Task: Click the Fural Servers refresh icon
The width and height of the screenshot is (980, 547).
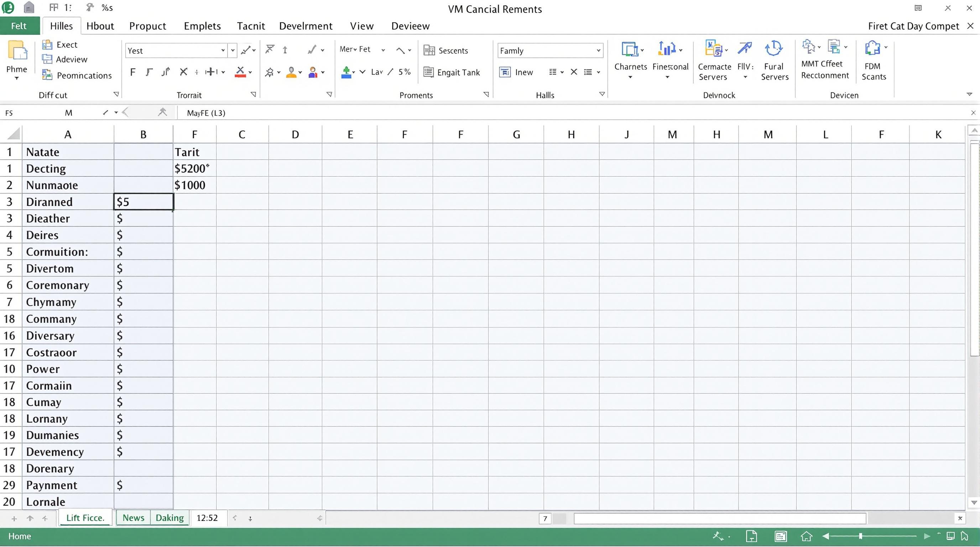Action: (773, 49)
